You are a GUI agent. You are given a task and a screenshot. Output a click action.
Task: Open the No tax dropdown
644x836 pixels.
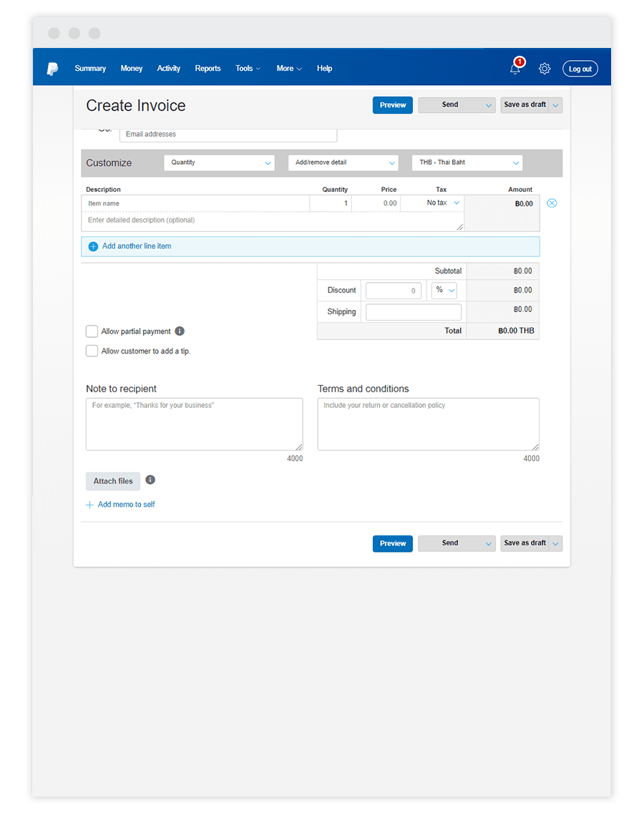click(x=442, y=203)
